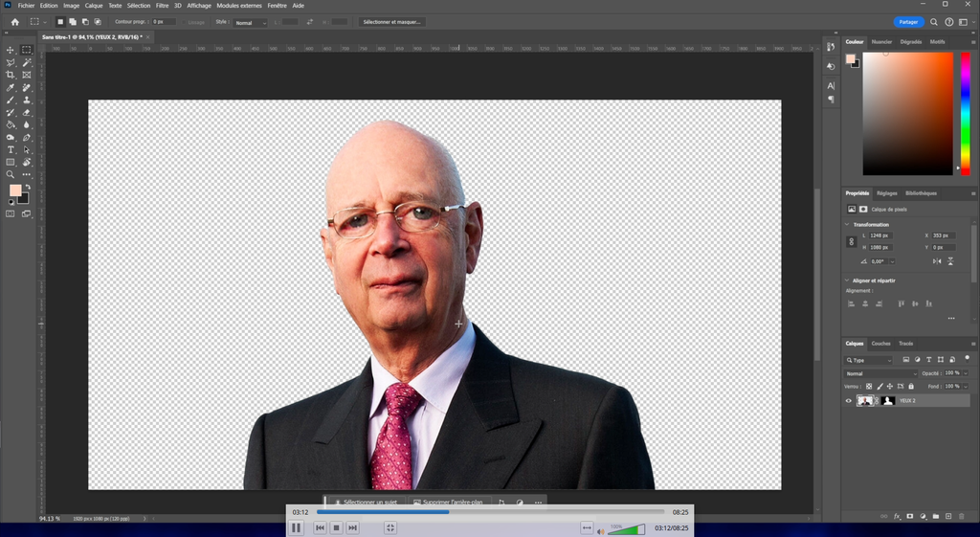Click the Home icon in options bar
980x537 pixels.
[x=14, y=22]
